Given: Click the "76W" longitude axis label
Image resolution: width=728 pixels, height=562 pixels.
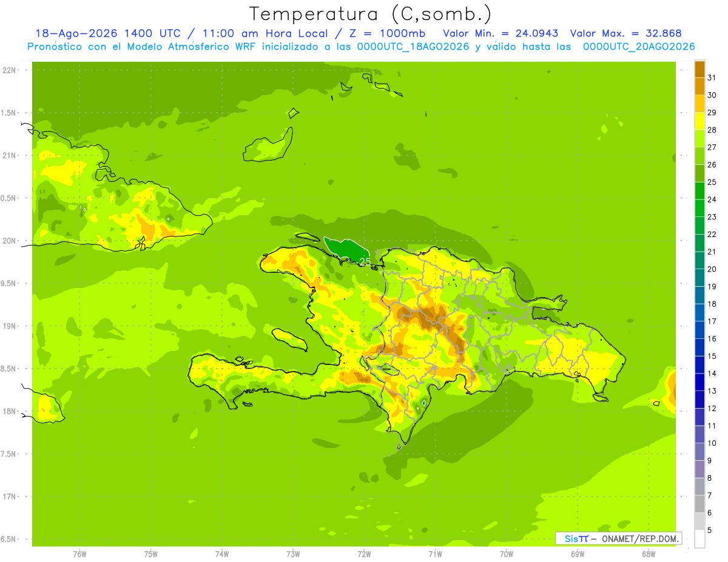Looking at the screenshot, I should click(x=79, y=554).
